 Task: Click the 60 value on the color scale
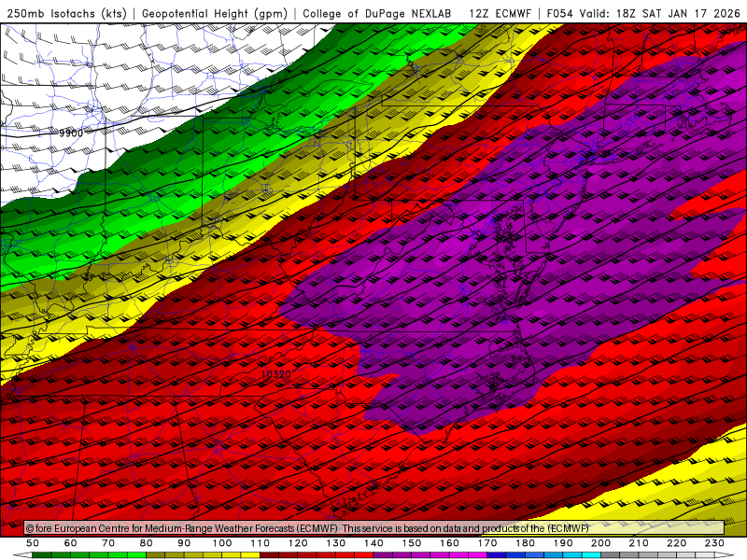pyautogui.click(x=71, y=543)
